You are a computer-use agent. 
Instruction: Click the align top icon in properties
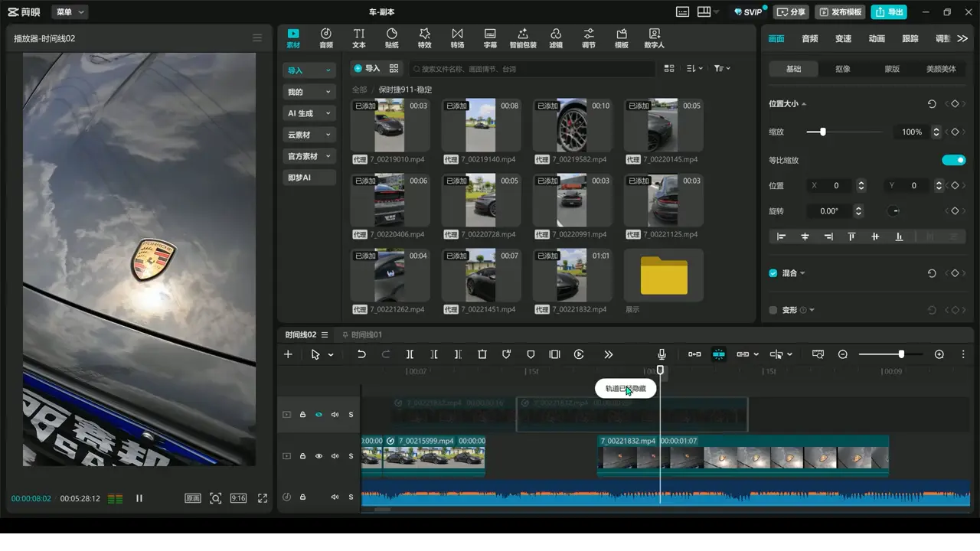point(851,237)
